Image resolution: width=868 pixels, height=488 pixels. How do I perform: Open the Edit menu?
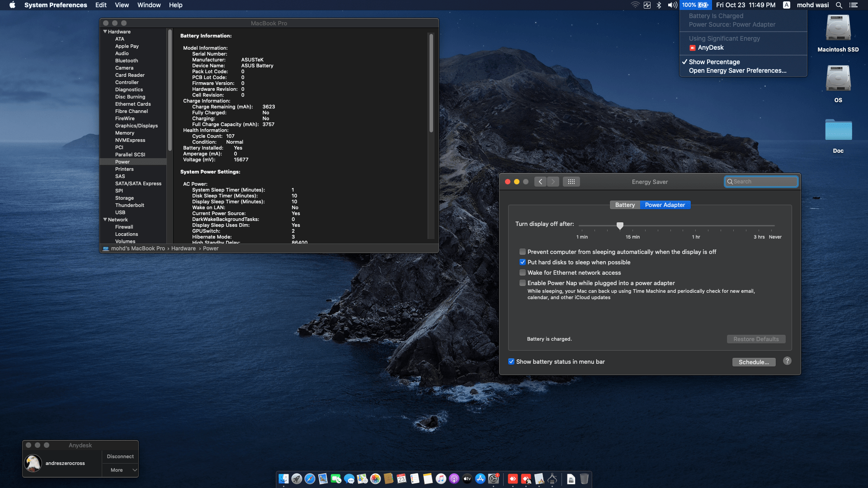pos(101,5)
